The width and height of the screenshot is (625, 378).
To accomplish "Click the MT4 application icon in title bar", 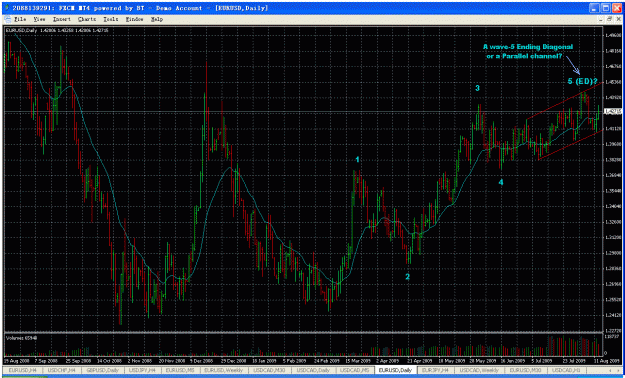I will click(x=7, y=8).
